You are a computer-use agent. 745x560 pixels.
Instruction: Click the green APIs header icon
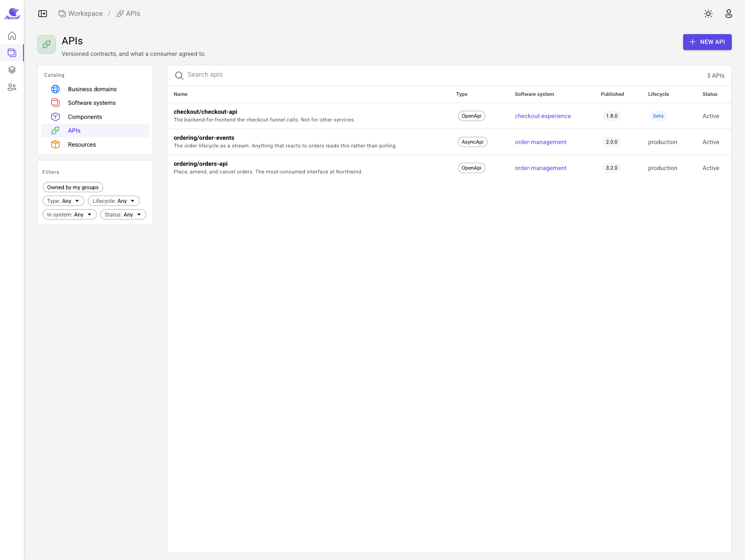click(x=46, y=44)
